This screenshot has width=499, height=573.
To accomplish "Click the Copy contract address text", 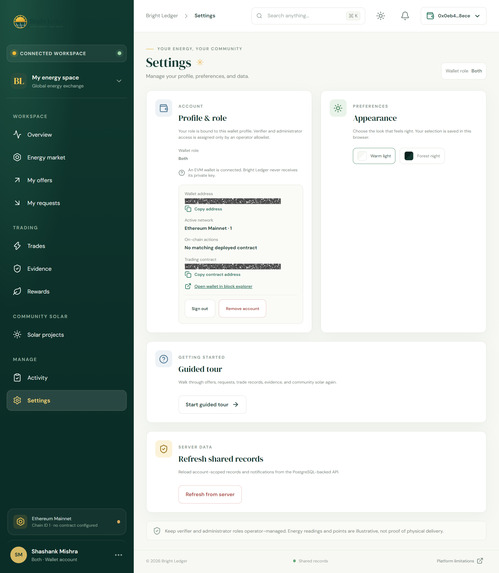I will pyautogui.click(x=217, y=274).
